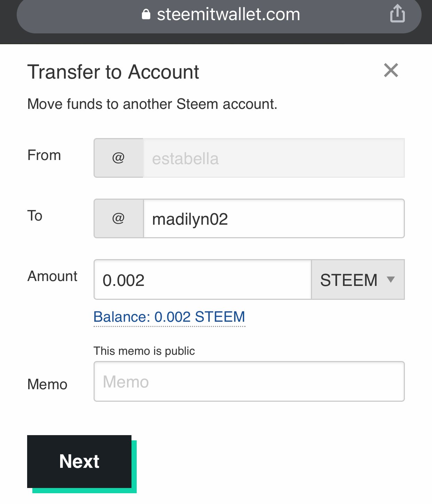Viewport: 432px width, 504px height.
Task: Click the @ symbol beside From field
Action: point(119,158)
